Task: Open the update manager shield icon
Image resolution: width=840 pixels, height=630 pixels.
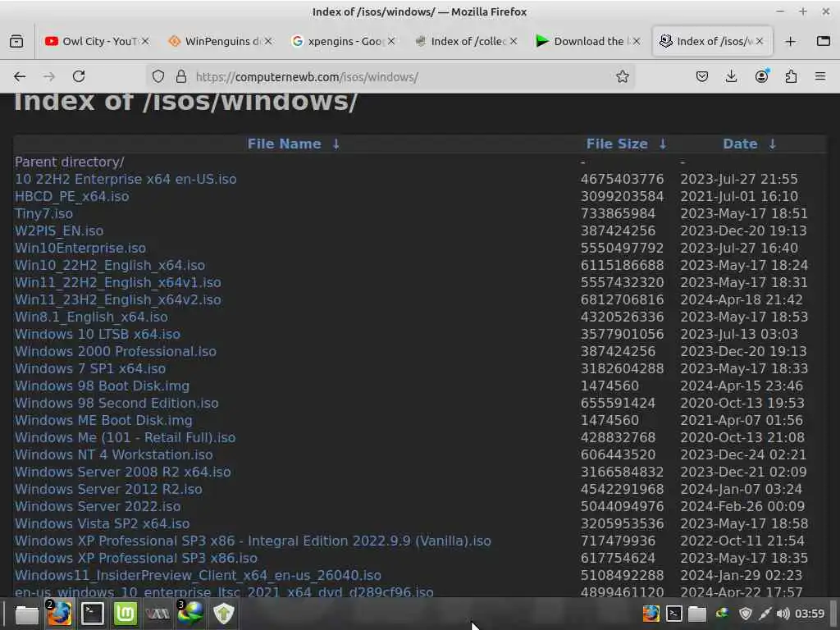Action: pos(223,614)
